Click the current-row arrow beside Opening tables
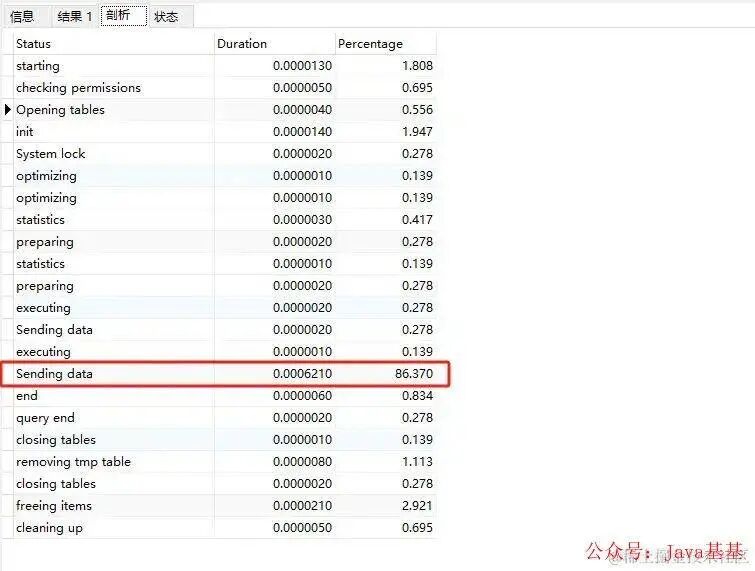The width and height of the screenshot is (755, 571). click(7, 110)
